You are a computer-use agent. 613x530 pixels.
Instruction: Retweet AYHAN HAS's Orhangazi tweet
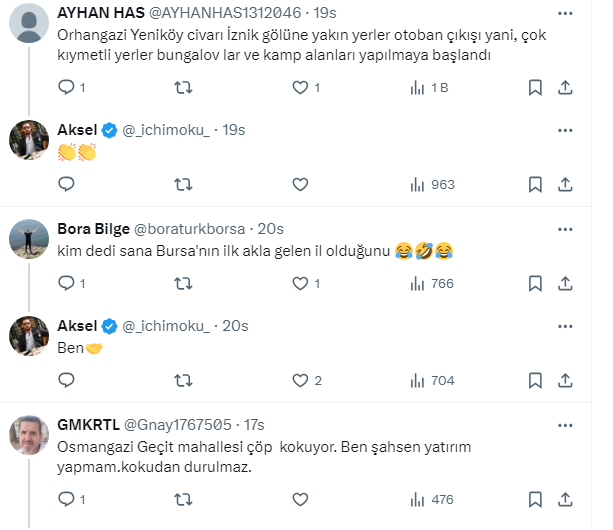184,88
